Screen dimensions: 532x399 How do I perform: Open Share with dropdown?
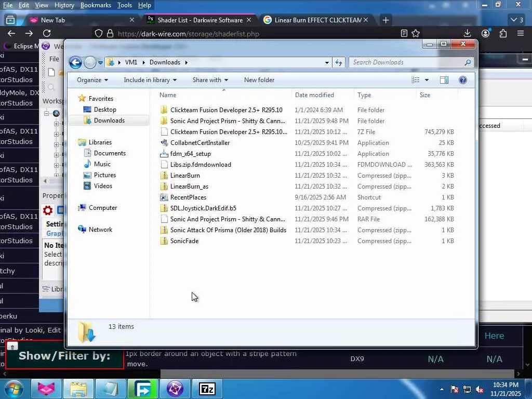(210, 80)
